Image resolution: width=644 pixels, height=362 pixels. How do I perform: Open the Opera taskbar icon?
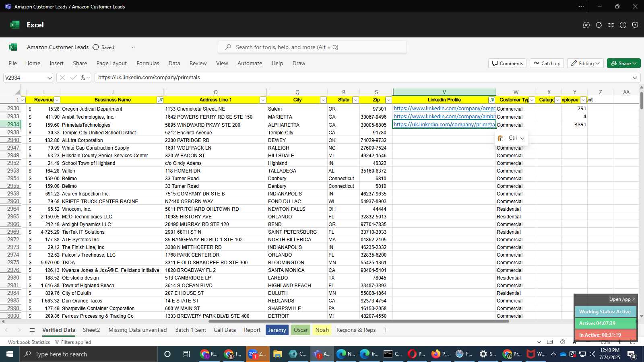(x=412, y=354)
